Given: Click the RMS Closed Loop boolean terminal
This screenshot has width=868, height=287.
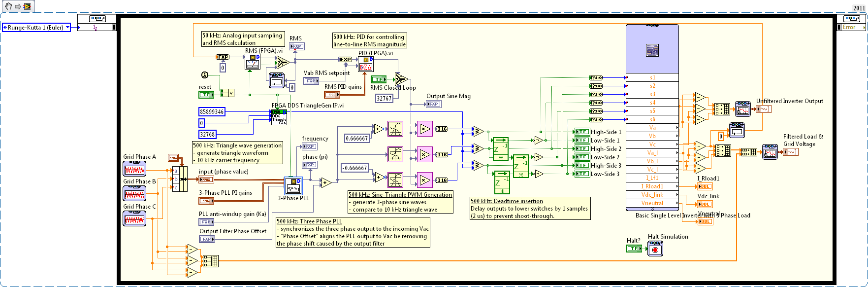Looking at the screenshot, I should click(378, 79).
